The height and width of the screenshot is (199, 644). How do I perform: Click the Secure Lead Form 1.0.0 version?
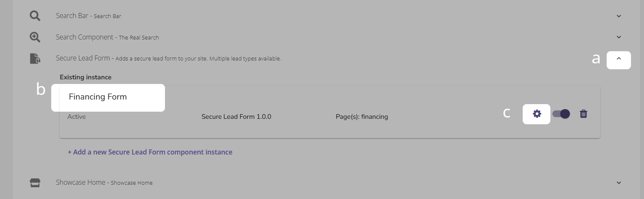click(236, 117)
